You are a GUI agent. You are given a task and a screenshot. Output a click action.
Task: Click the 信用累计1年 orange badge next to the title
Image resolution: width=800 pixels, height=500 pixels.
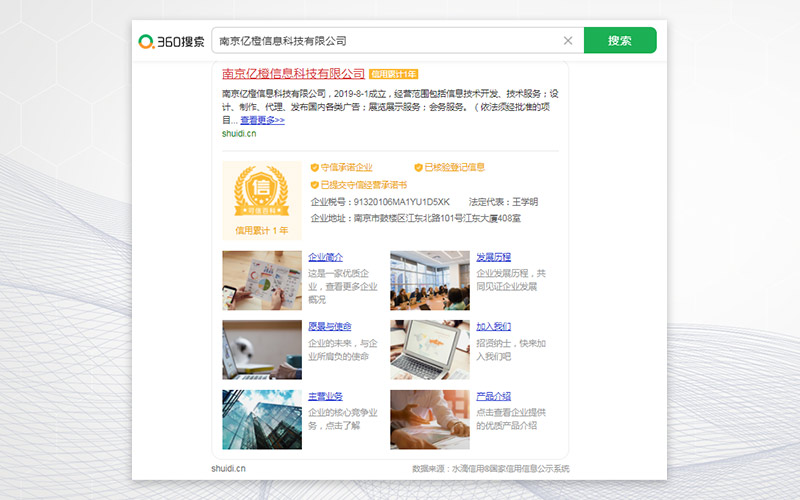(x=393, y=74)
